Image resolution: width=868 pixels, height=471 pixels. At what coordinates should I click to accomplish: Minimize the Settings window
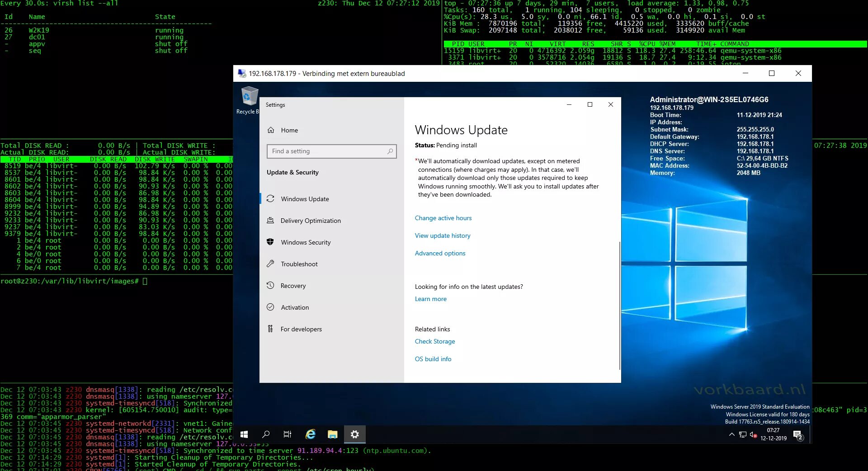pyautogui.click(x=569, y=104)
